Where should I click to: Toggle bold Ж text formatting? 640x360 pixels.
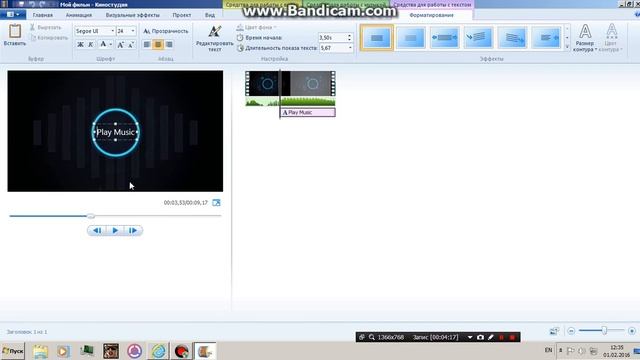(x=80, y=44)
